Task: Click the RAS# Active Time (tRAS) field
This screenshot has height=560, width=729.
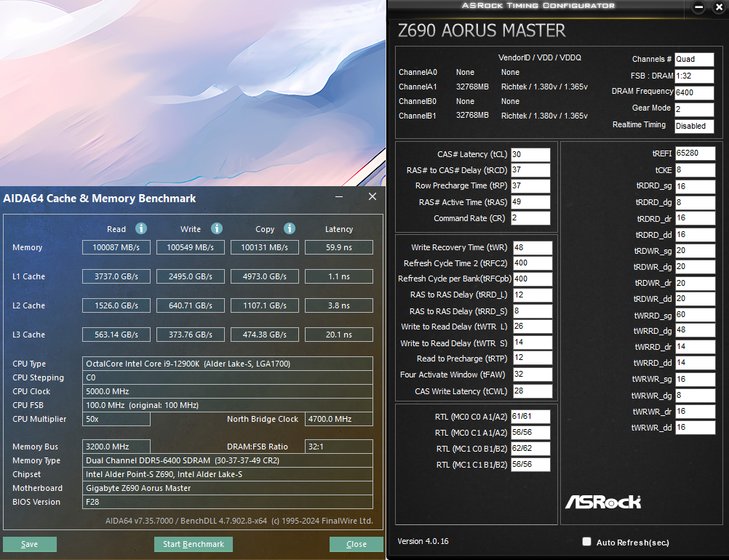Action: [530, 202]
